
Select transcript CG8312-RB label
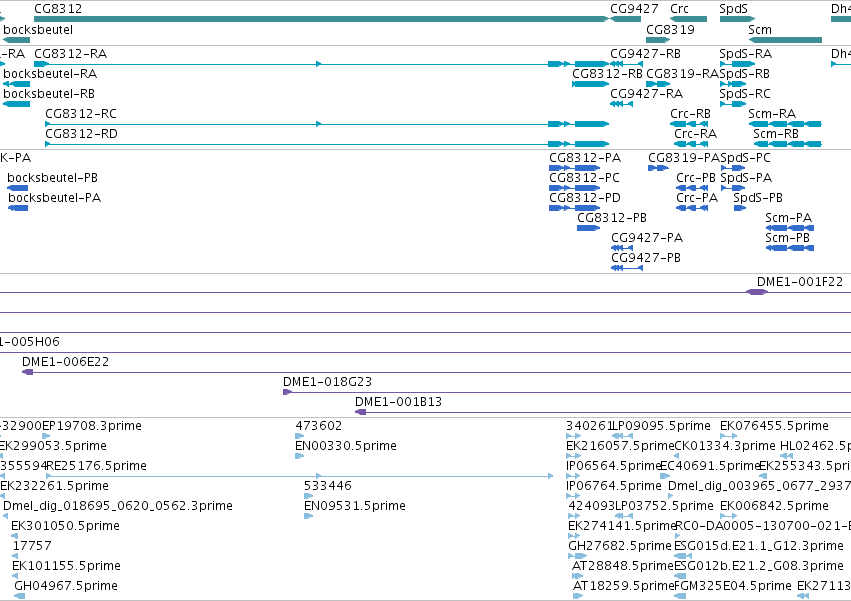[607, 74]
